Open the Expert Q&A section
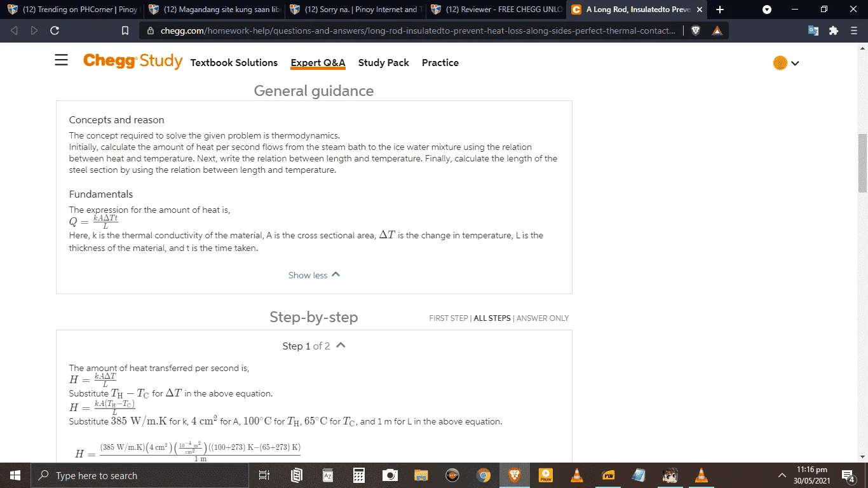Viewport: 868px width, 488px height. point(318,62)
